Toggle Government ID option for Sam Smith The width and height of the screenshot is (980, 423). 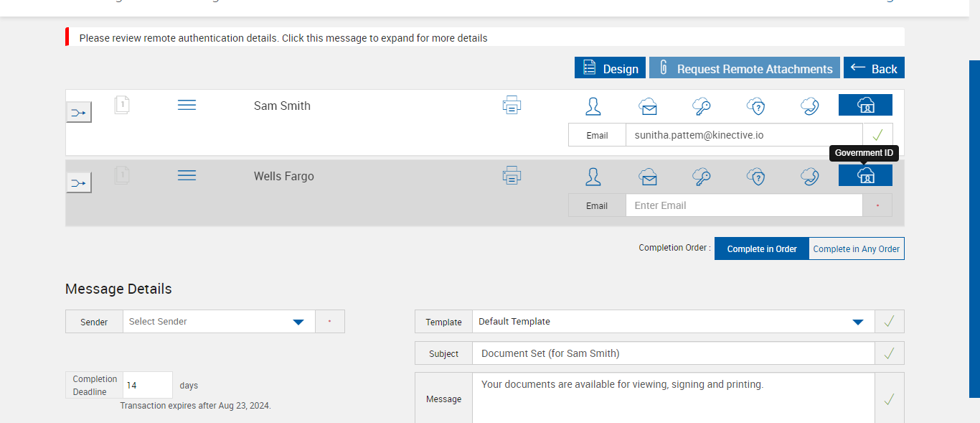[865, 106]
